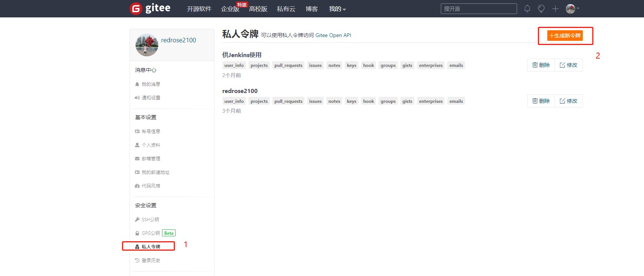
Task: Delete the redrose2100 token
Action: pos(541,101)
